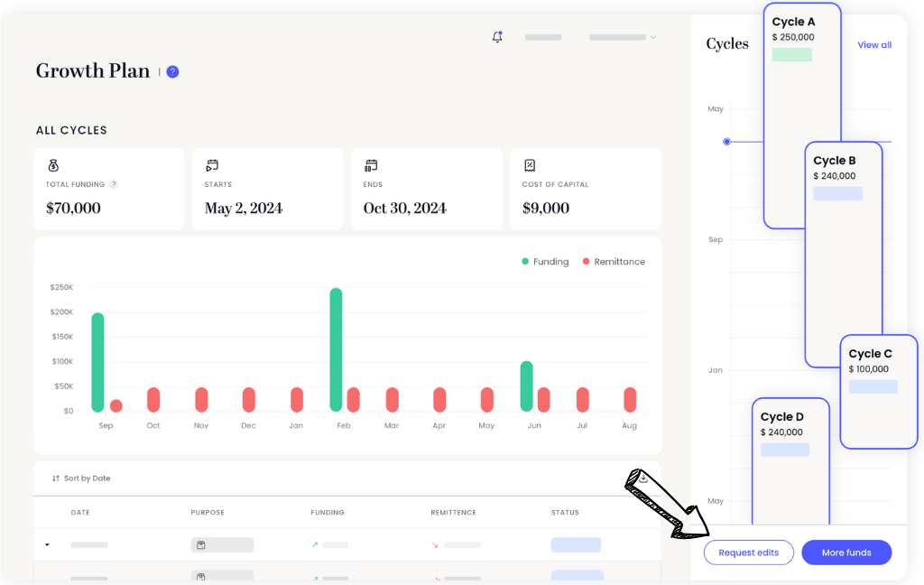Open the notification bell with unread badge
924x585 pixels.
(496, 36)
